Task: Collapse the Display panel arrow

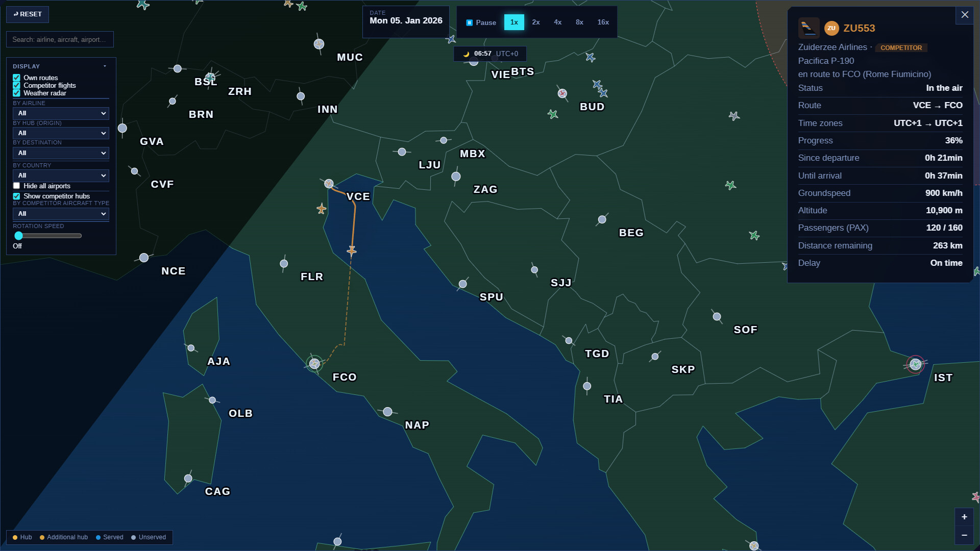Action: 105,66
